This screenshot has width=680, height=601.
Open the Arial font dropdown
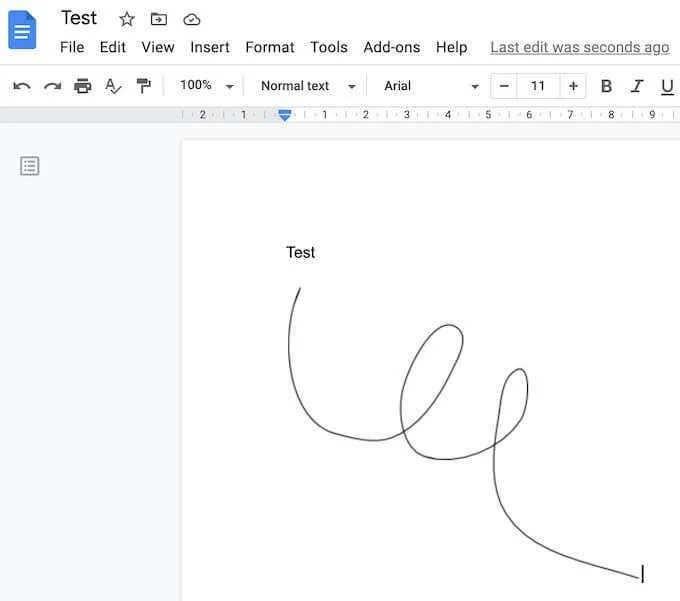[432, 86]
